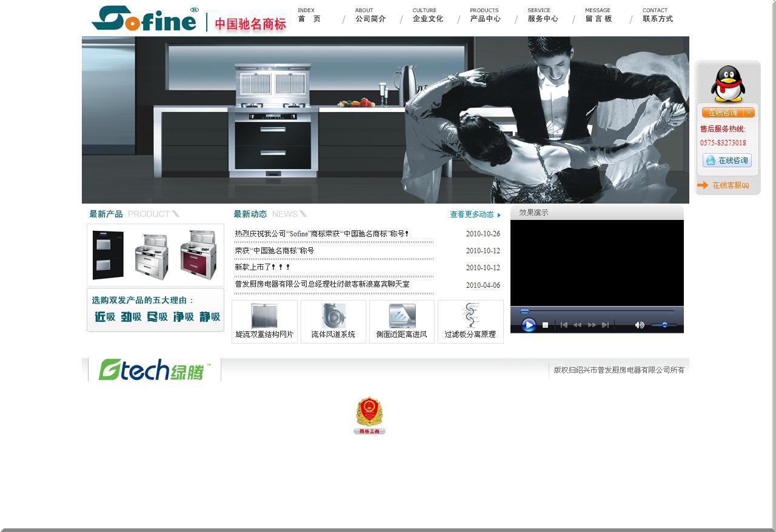Click the 侧面近距离进风 feature thumbnail

click(402, 322)
